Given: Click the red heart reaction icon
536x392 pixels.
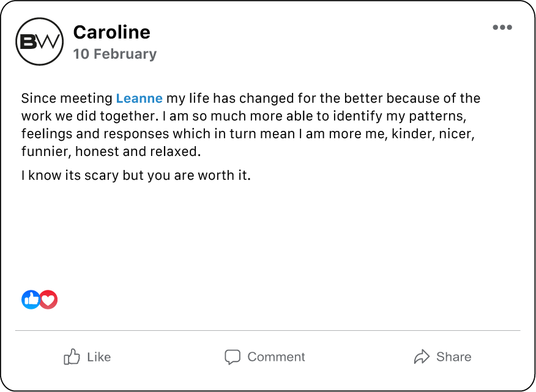Looking at the screenshot, I should tap(48, 300).
